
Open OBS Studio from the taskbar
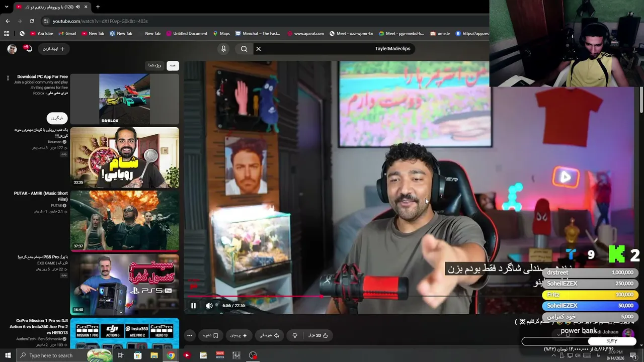pos(253,355)
